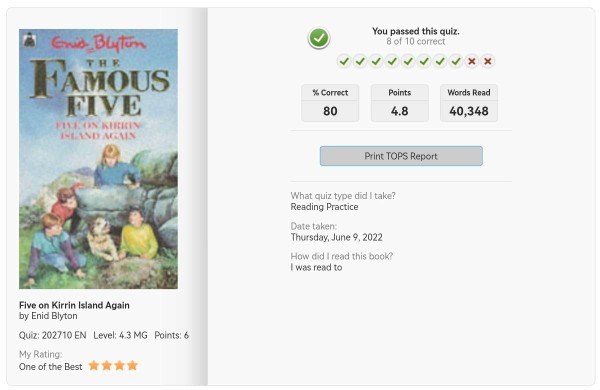
Task: Select the eighth green question result checkmark
Action: 456,61
